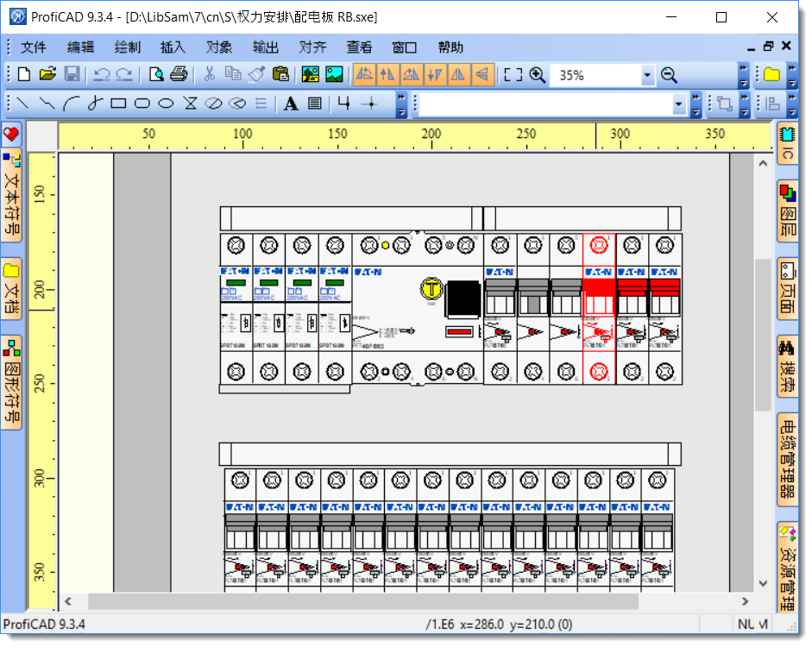Open the empty combo box dropdown arrow
The width and height of the screenshot is (812, 647).
679,104
